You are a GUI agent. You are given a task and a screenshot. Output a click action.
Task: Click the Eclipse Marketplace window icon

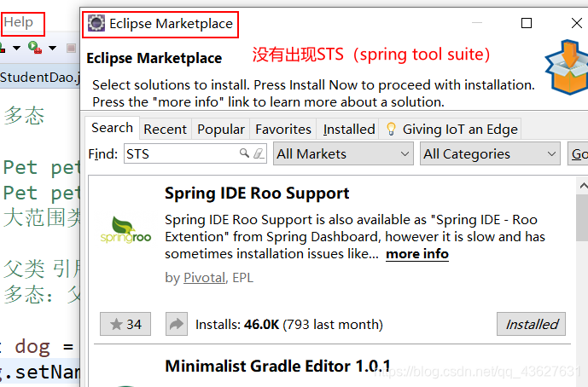point(96,23)
